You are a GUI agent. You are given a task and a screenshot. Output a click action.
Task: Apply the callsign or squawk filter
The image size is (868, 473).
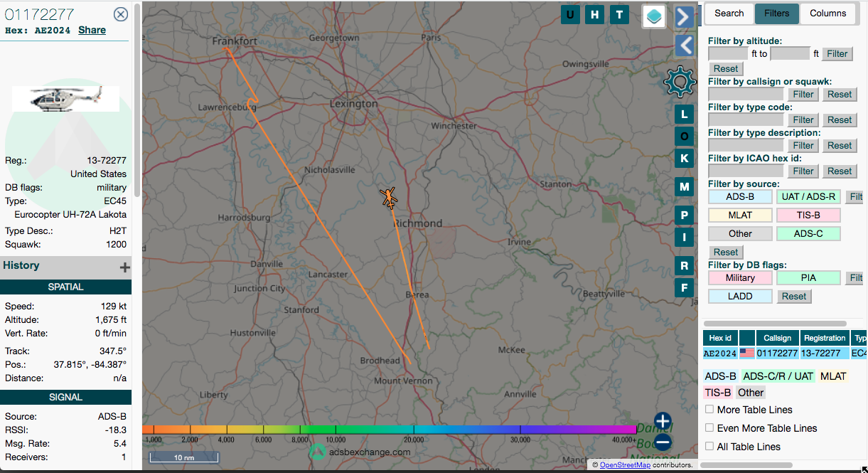point(803,94)
